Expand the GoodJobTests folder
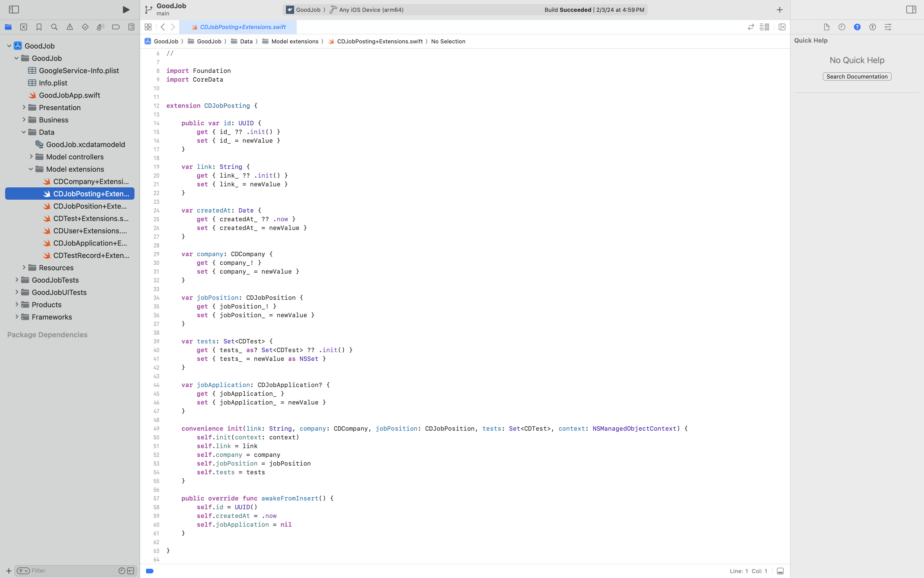 [x=17, y=280]
